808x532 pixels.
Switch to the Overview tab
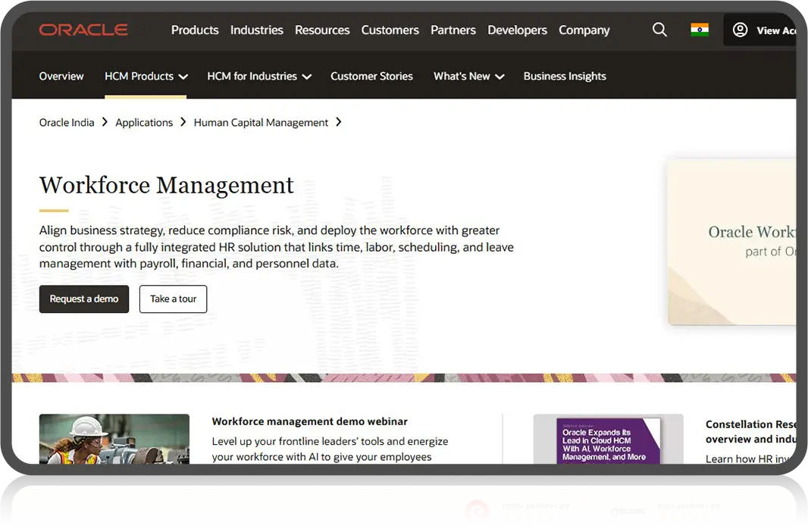[61, 76]
